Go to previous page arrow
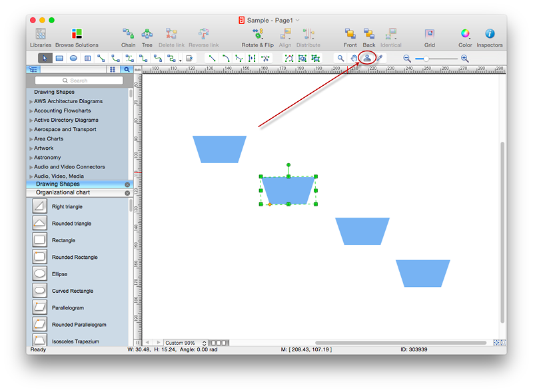 (x=147, y=343)
